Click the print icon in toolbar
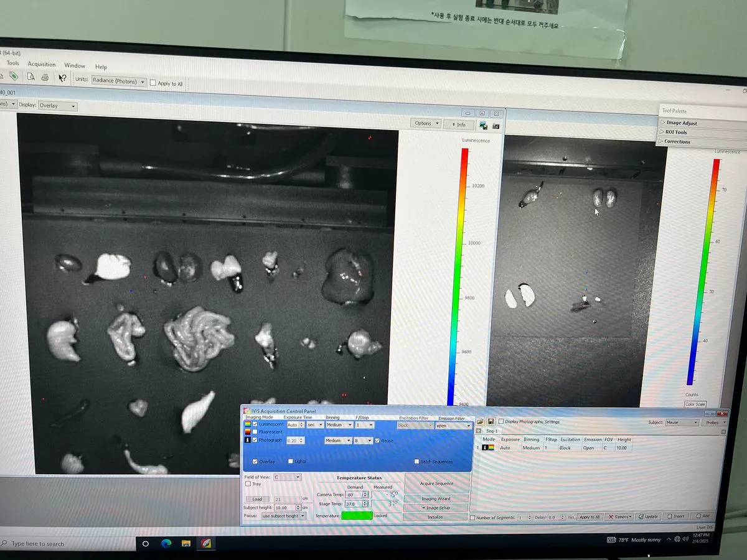 pyautogui.click(x=45, y=77)
